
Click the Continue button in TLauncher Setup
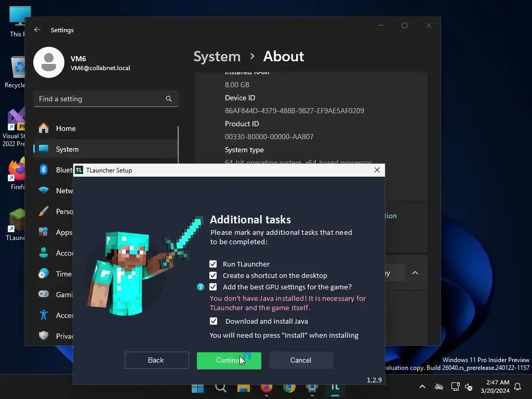click(x=229, y=361)
